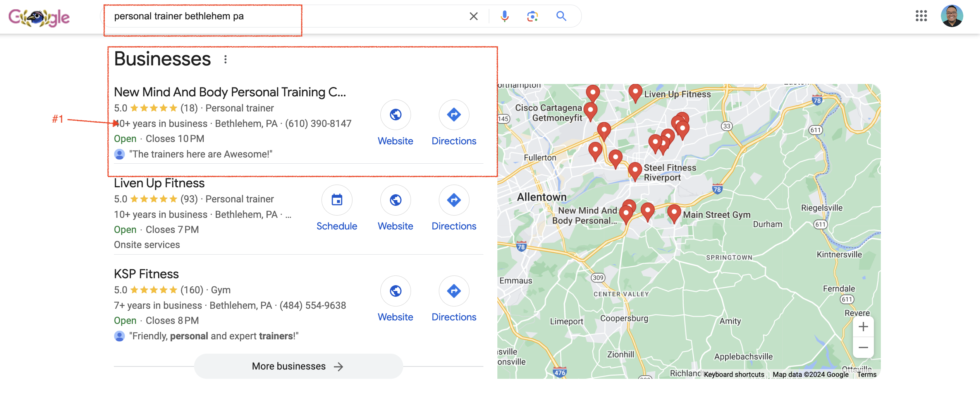Open Businesses three-dot options menu
This screenshot has width=980, height=397.
pos(225,59)
